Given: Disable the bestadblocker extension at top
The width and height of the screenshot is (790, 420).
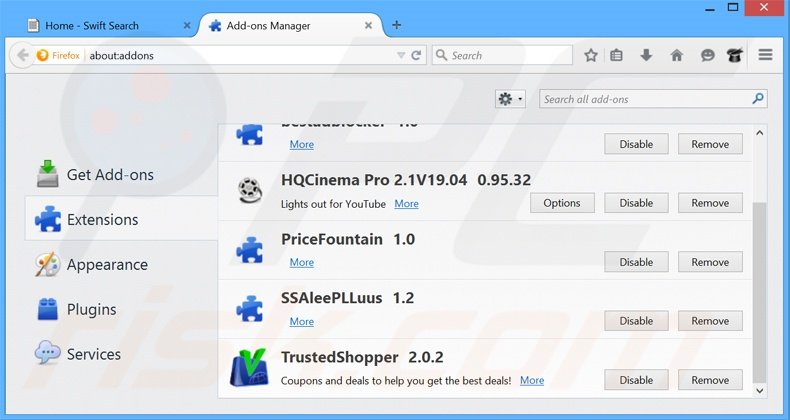Looking at the screenshot, I should [x=636, y=144].
